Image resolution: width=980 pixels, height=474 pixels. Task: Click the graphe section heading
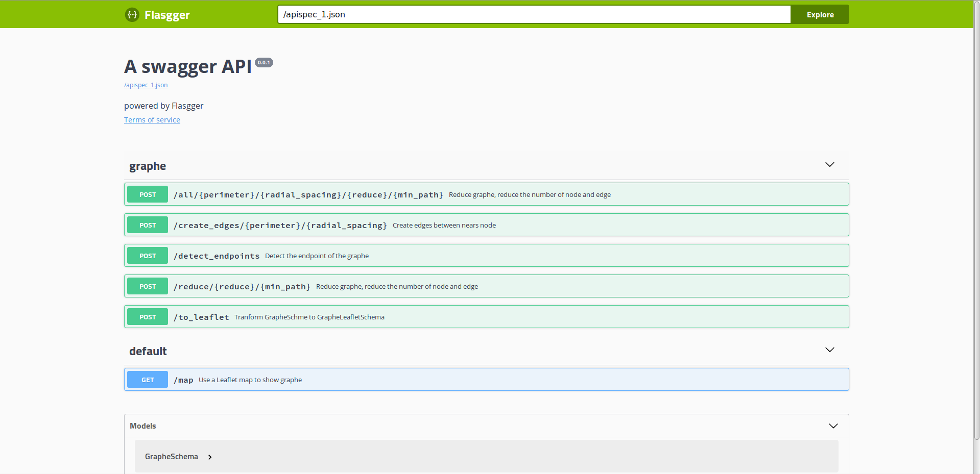148,166
